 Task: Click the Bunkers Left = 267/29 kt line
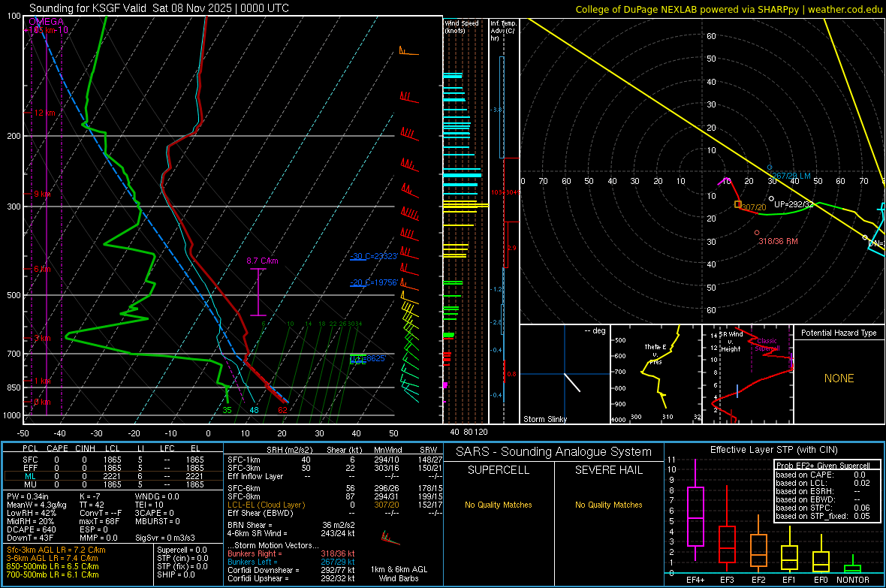pos(291,562)
